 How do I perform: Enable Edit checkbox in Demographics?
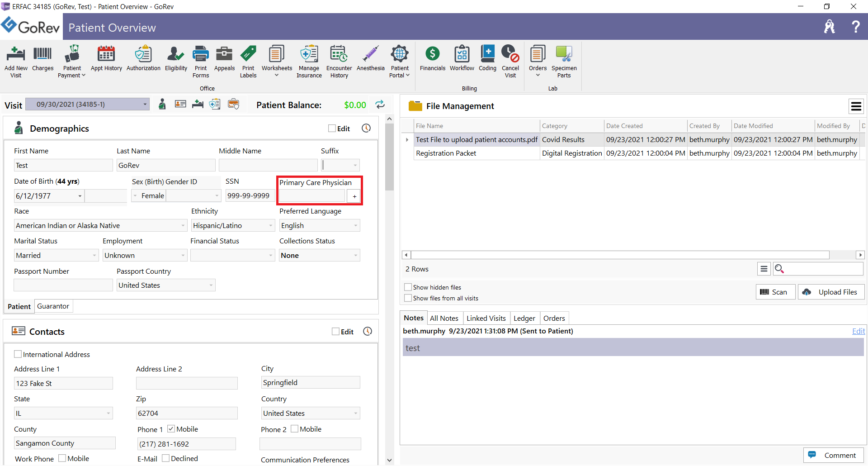(332, 128)
